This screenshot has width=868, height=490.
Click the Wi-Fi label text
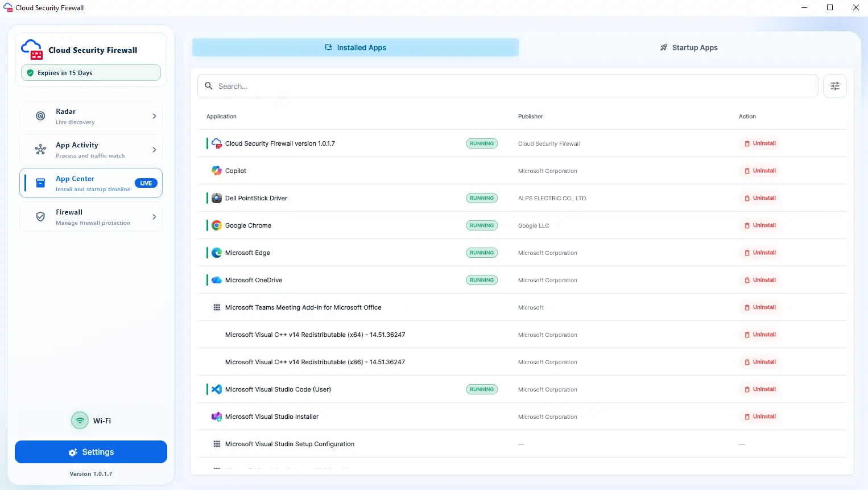102,421
